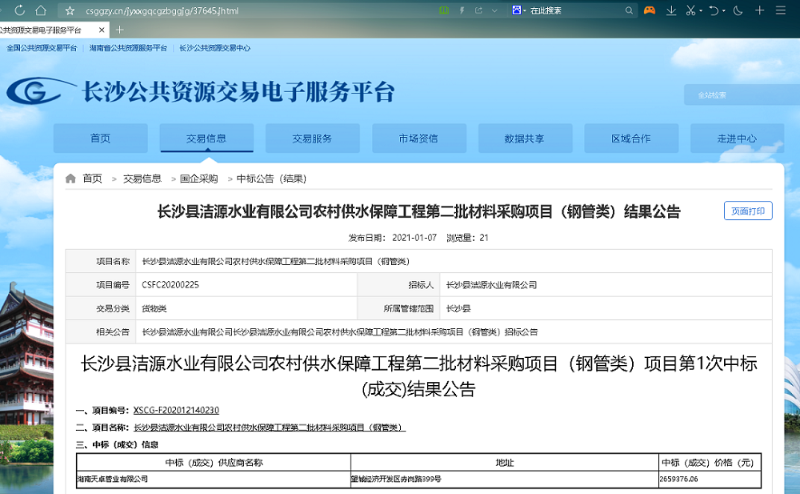Click the 页面打印 print button
The image size is (800, 494).
click(747, 211)
